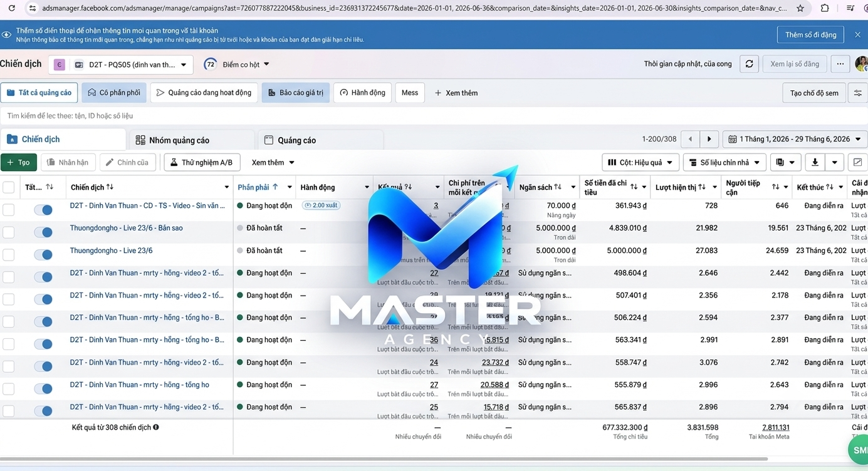Open the Báo cáo giá trị view

[x=296, y=93]
